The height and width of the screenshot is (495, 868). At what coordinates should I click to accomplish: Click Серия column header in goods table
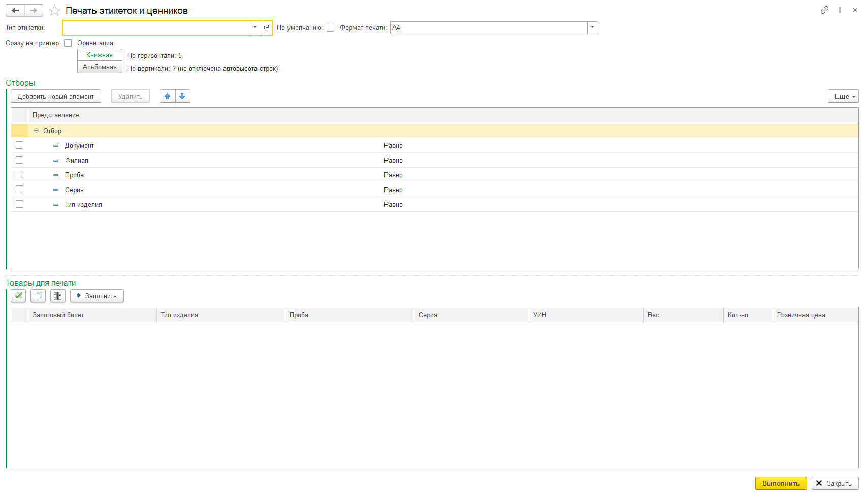[471, 315]
